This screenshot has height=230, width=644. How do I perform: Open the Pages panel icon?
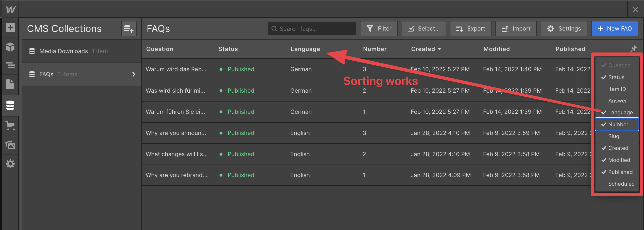10,84
